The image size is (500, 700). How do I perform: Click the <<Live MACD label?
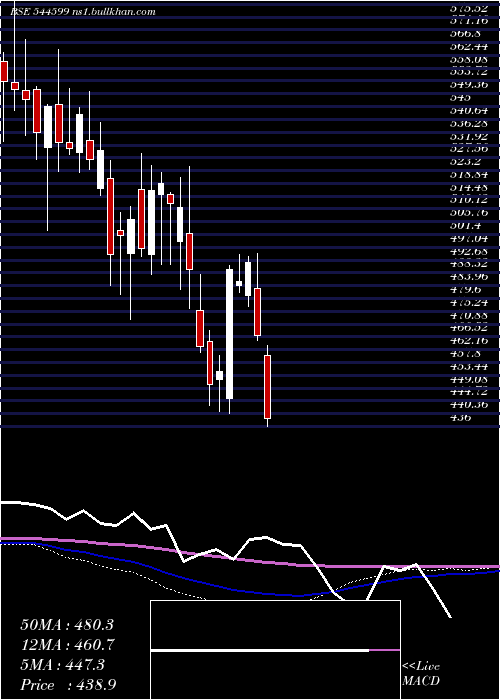click(421, 673)
